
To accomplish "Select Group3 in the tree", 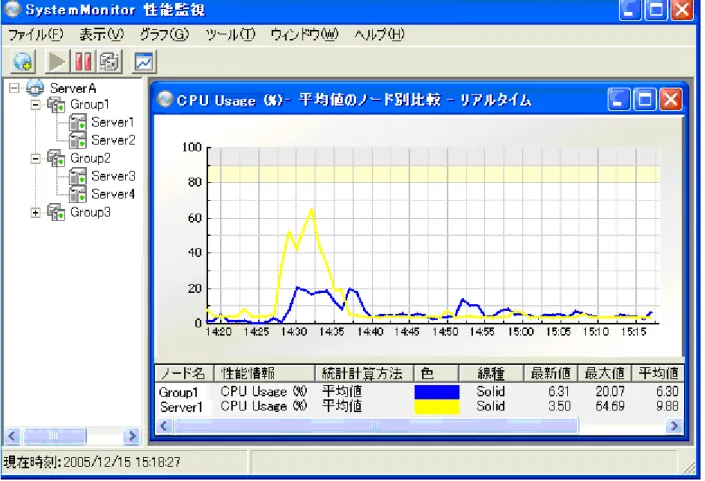I will (x=90, y=212).
